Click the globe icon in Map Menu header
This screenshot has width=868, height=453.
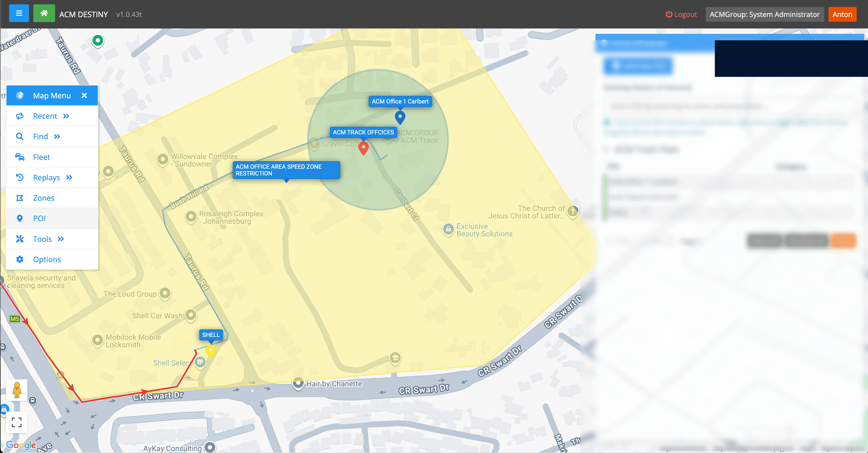(x=20, y=96)
